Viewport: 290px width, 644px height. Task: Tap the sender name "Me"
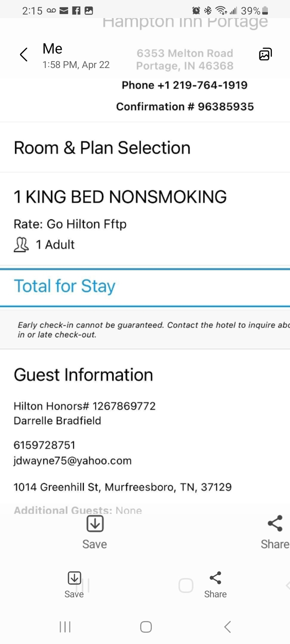(52, 49)
